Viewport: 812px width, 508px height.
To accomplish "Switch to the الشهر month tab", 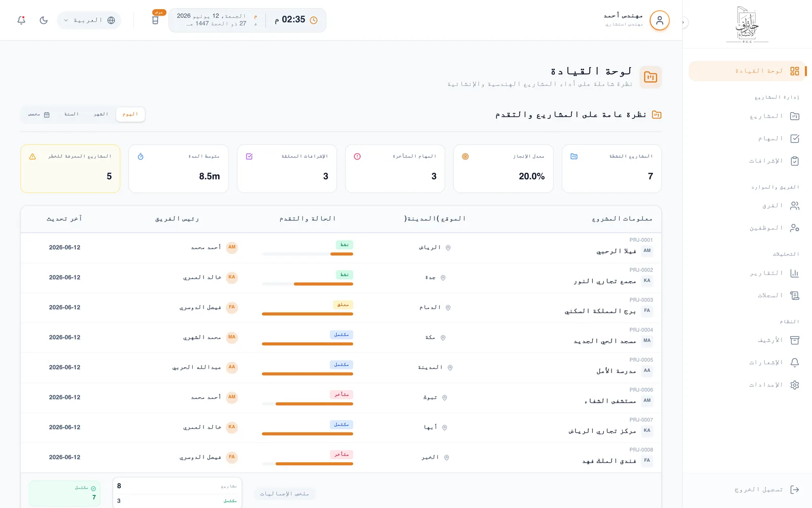I will coord(101,114).
